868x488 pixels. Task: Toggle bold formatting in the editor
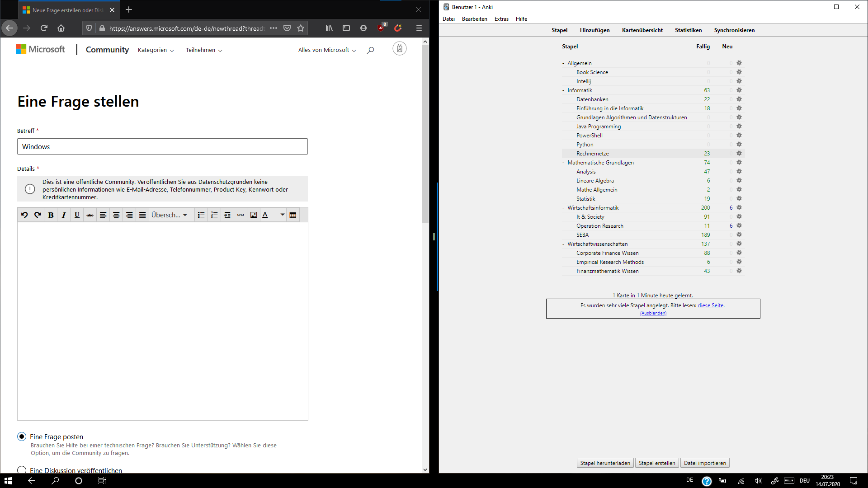tap(51, 215)
